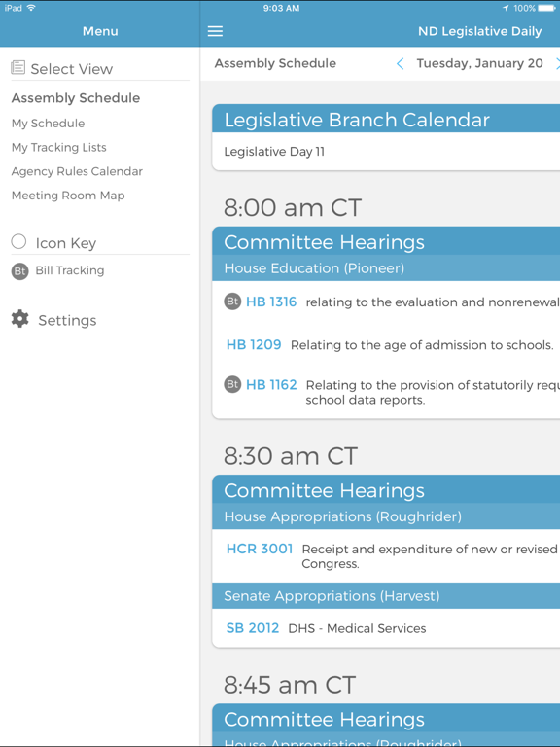Image resolution: width=560 pixels, height=747 pixels.
Task: Open the hamburger menu icon
Action: 215,31
